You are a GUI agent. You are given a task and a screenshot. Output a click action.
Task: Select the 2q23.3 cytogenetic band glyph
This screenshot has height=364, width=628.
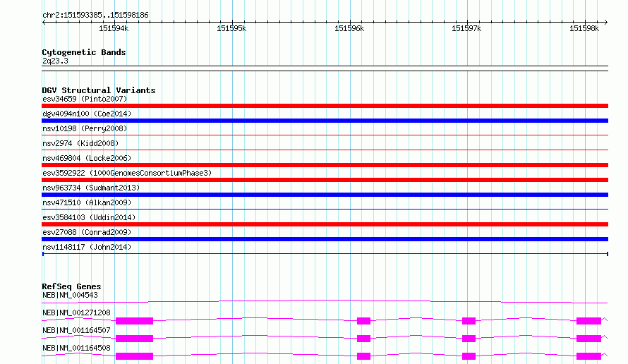325,68
